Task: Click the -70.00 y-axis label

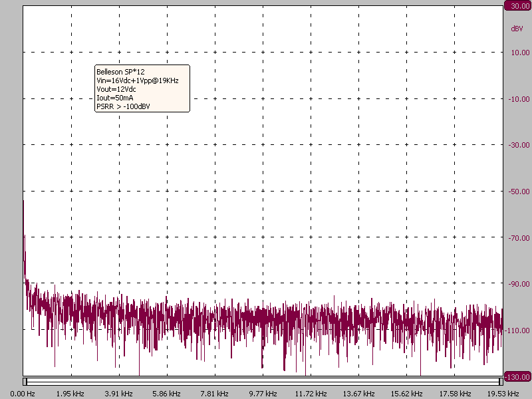Action: coord(519,238)
